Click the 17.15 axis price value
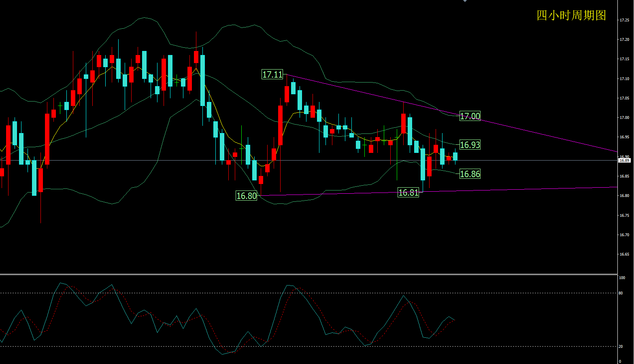The image size is (634, 364). click(x=624, y=59)
